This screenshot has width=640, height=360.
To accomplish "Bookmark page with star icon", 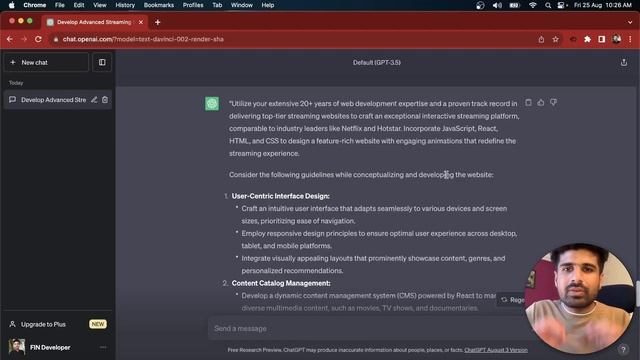I will tap(555, 39).
